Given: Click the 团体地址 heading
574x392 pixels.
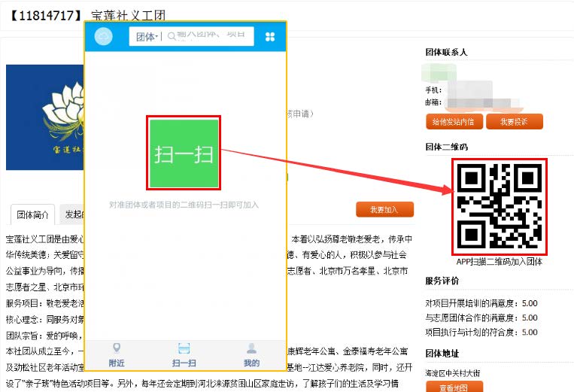Looking at the screenshot, I should tap(442, 353).
